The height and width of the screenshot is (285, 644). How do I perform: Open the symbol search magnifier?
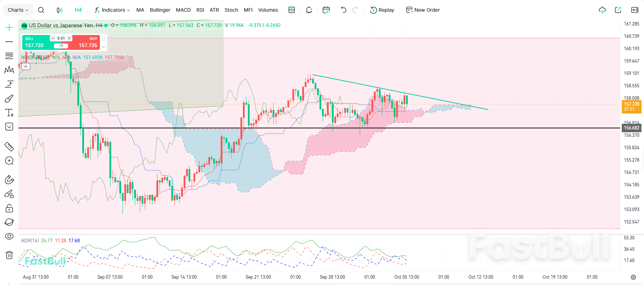point(41,10)
